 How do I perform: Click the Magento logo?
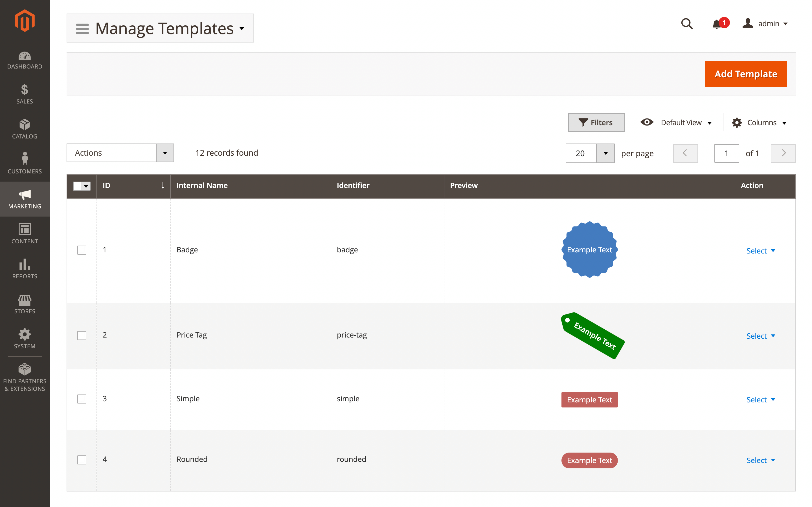(x=25, y=20)
